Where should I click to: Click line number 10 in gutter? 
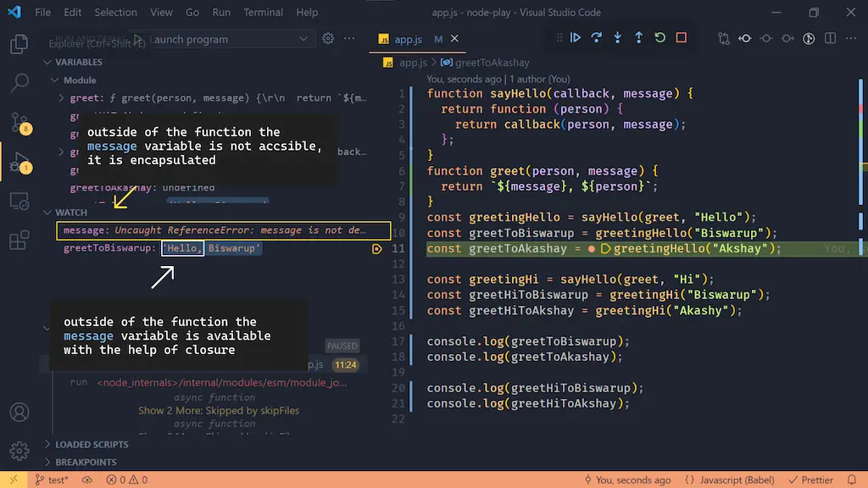coord(398,233)
